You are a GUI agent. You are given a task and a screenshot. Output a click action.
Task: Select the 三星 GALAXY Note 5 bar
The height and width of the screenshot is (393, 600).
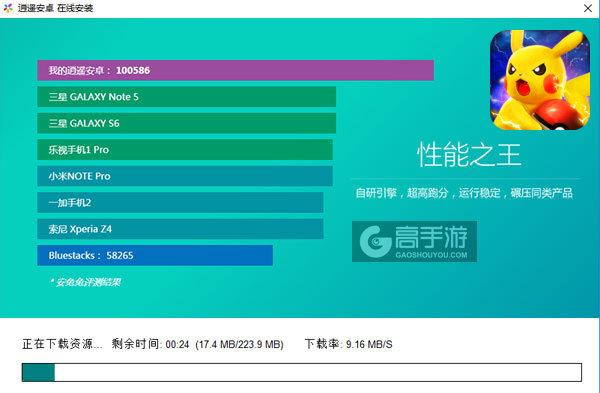point(187,97)
